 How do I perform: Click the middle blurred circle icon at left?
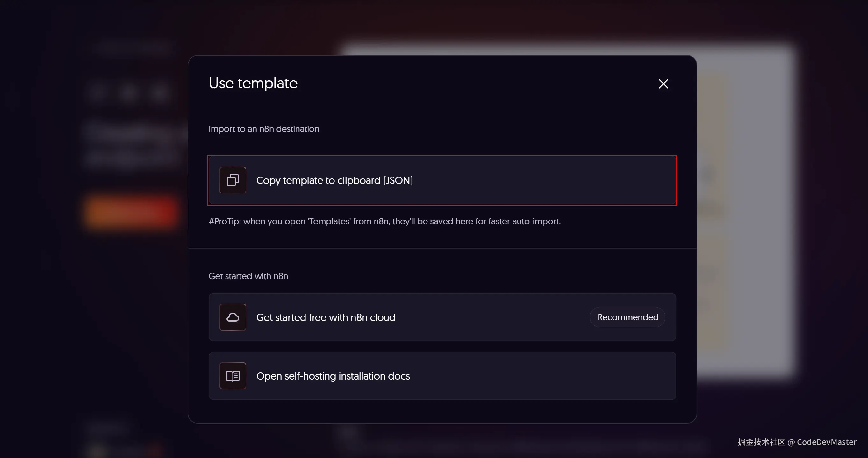click(x=128, y=92)
